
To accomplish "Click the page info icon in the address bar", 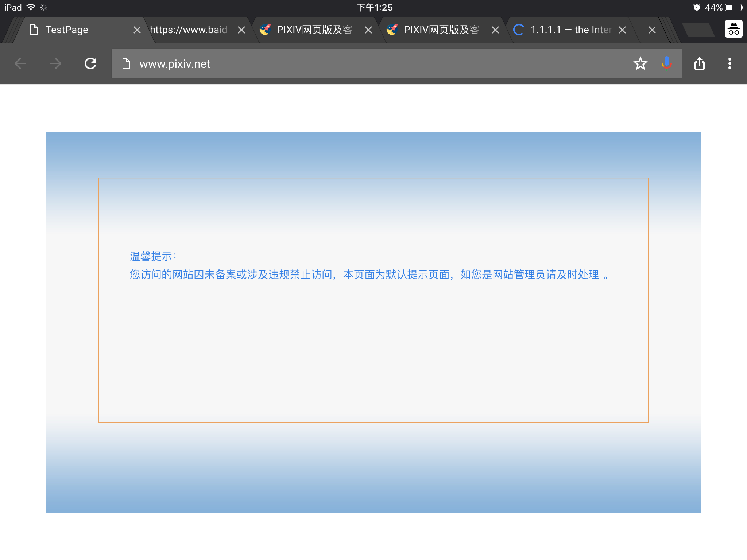I will [126, 64].
